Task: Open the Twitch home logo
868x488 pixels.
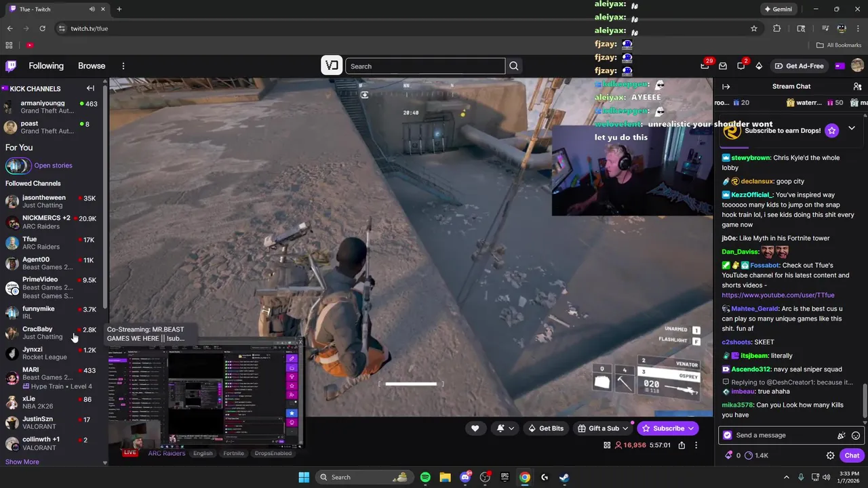Action: [11, 66]
